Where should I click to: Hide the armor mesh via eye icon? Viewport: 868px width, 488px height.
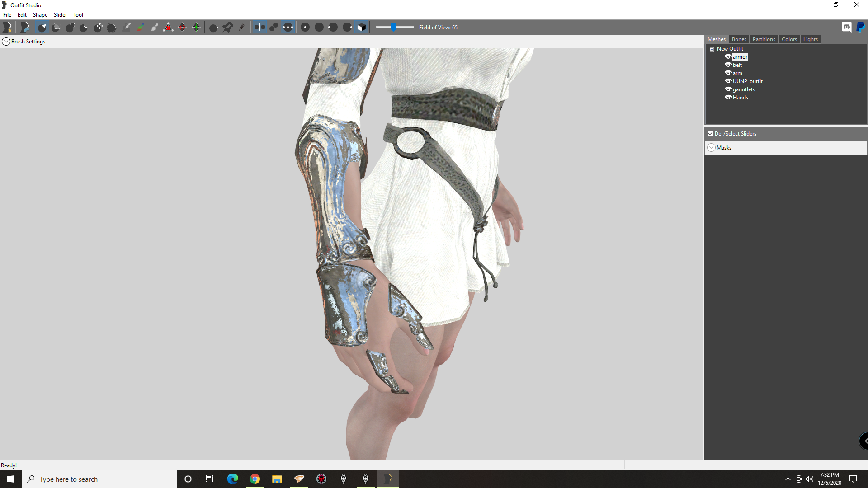[728, 57]
